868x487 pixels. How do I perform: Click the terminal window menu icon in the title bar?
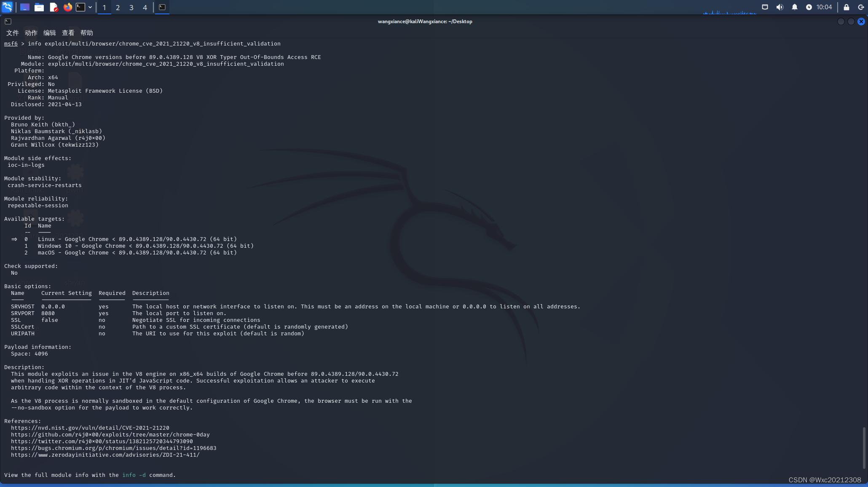[8, 21]
